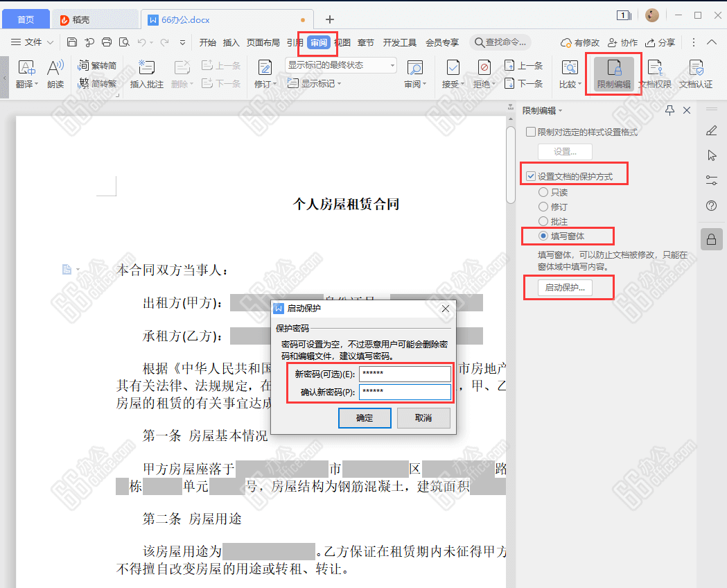Open the 页面布局 (Page layout) tab

263,42
